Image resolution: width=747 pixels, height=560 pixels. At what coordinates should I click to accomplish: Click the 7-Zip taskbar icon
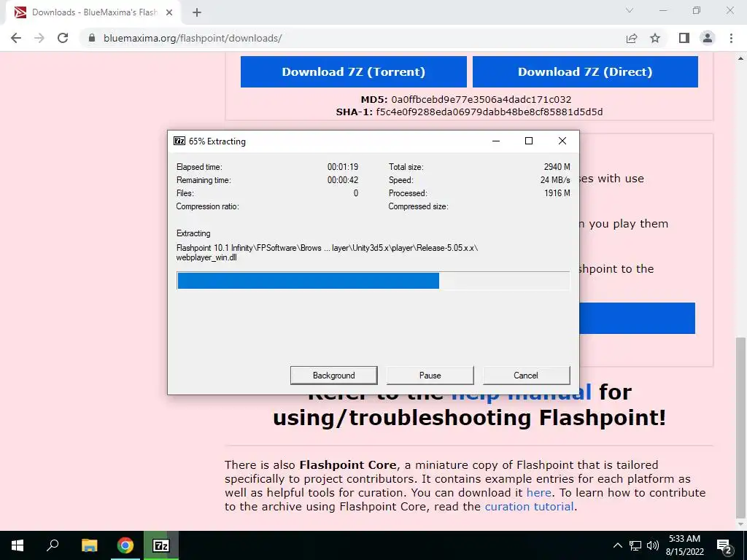[x=161, y=545]
